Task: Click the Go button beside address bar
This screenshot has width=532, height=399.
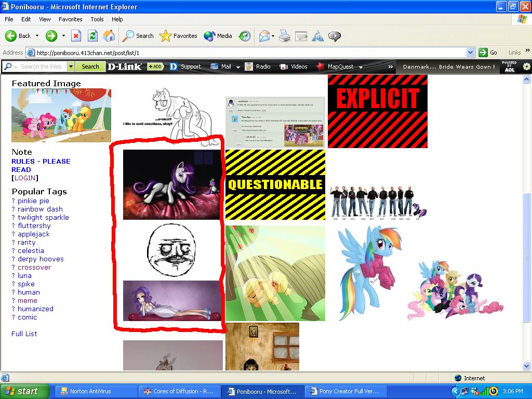Action: tap(488, 52)
